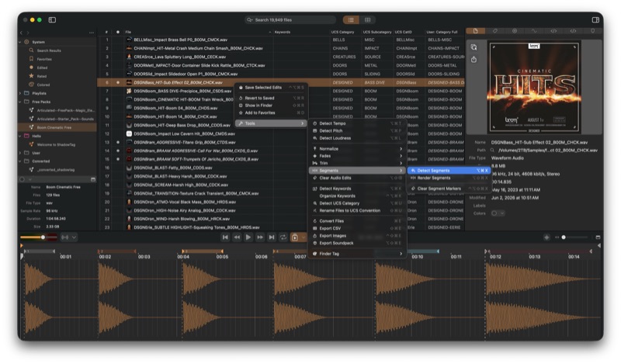Open the file info inspector tab

(x=475, y=31)
